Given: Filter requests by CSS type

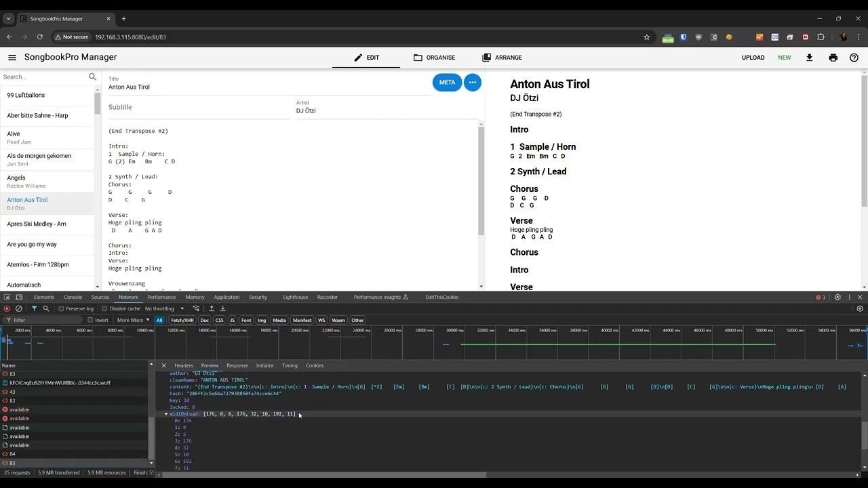Looking at the screenshot, I should (219, 320).
